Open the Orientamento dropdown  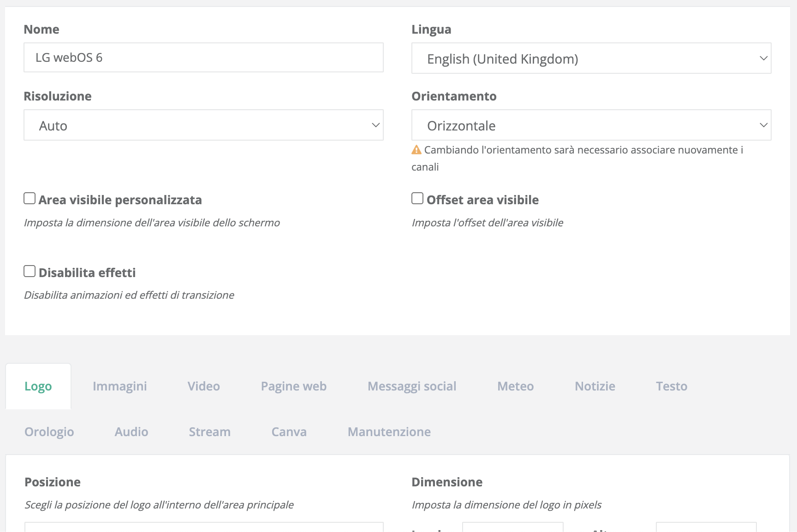click(591, 125)
